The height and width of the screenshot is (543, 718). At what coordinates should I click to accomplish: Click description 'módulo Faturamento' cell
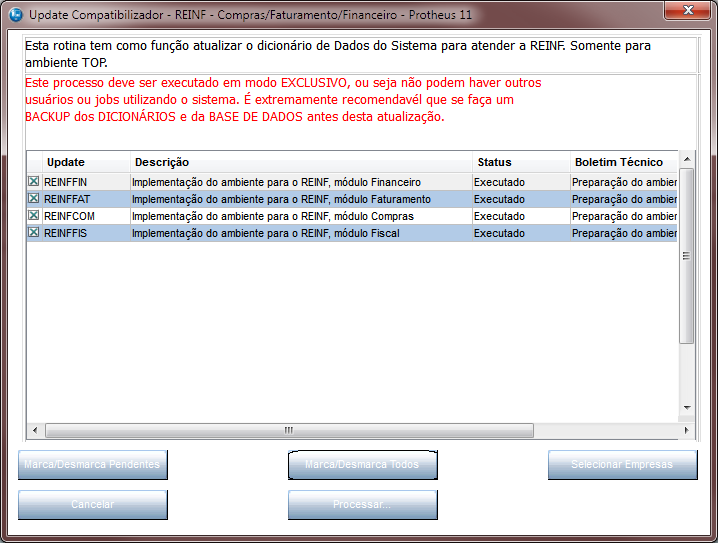click(x=301, y=199)
